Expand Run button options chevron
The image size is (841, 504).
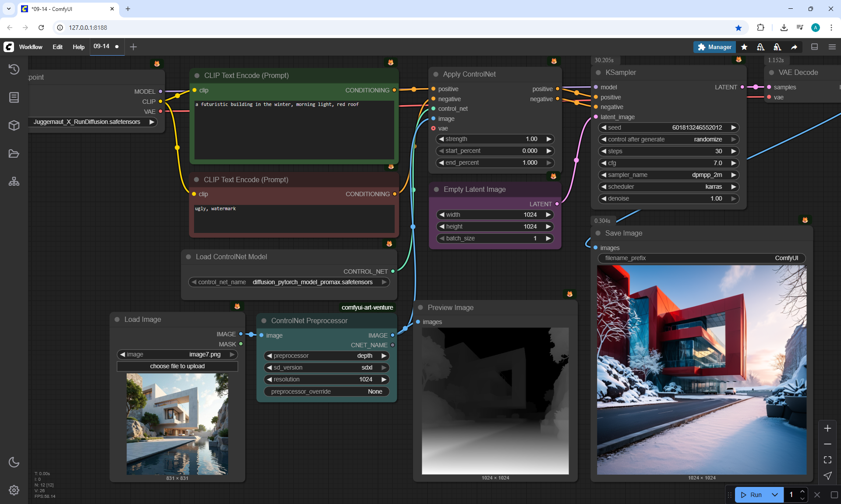pyautogui.click(x=774, y=495)
